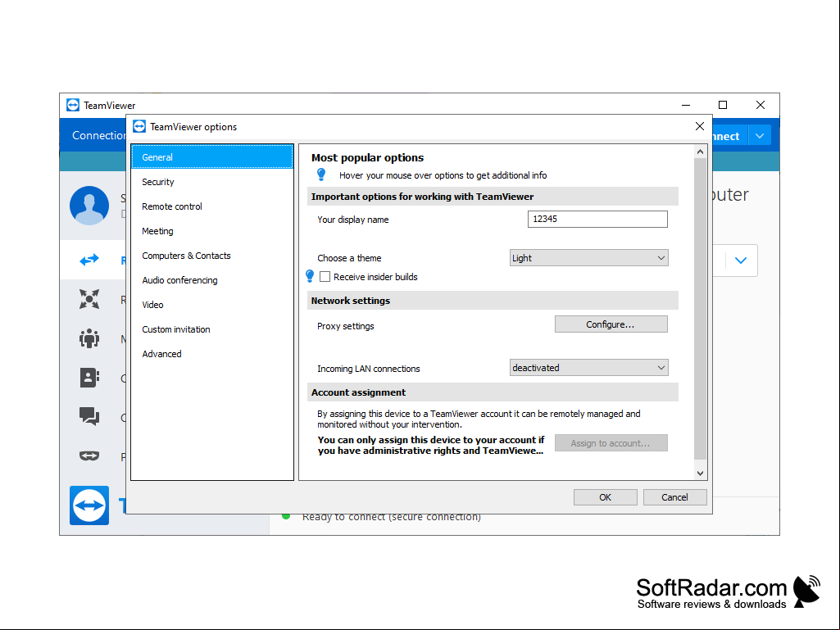Close the TeamViewer options dialog
Viewport: 840px width, 630px height.
pos(700,126)
